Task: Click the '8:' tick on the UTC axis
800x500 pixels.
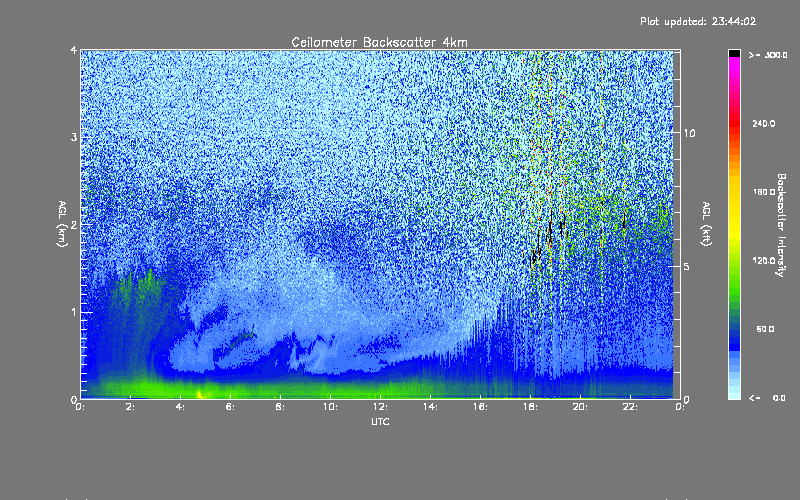Action: [280, 407]
